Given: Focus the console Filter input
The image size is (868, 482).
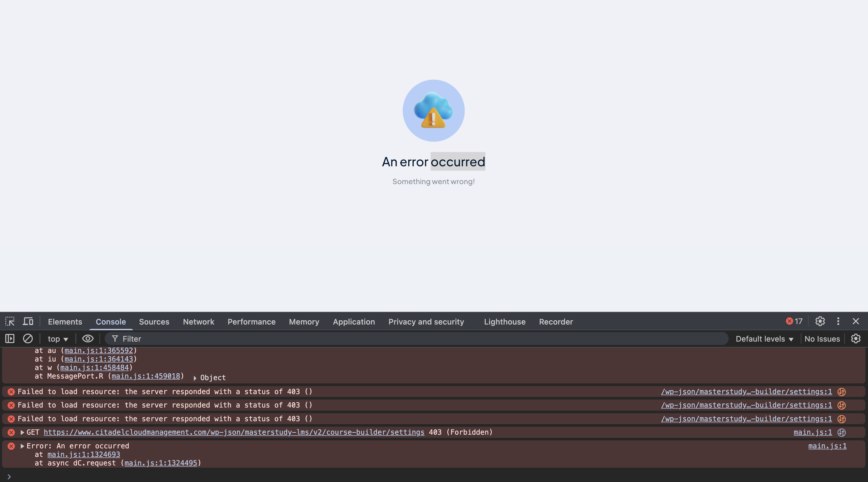Looking at the screenshot, I should point(416,339).
